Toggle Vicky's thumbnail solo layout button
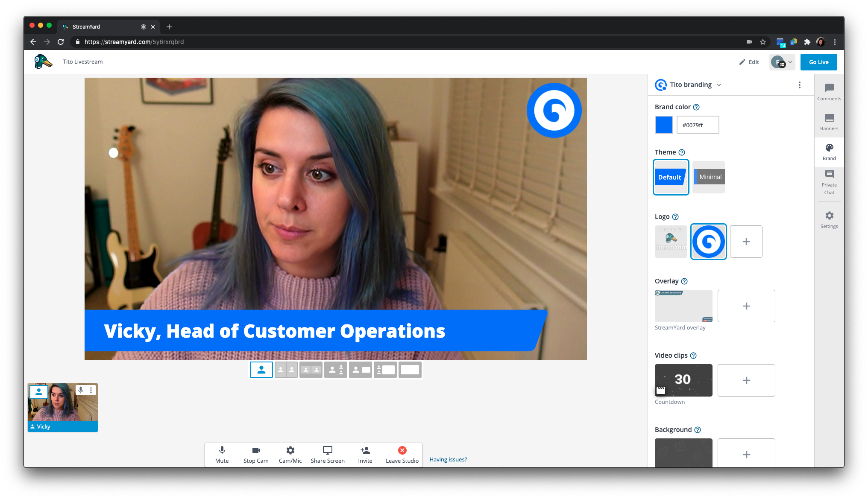The width and height of the screenshot is (868, 499). 39,391
